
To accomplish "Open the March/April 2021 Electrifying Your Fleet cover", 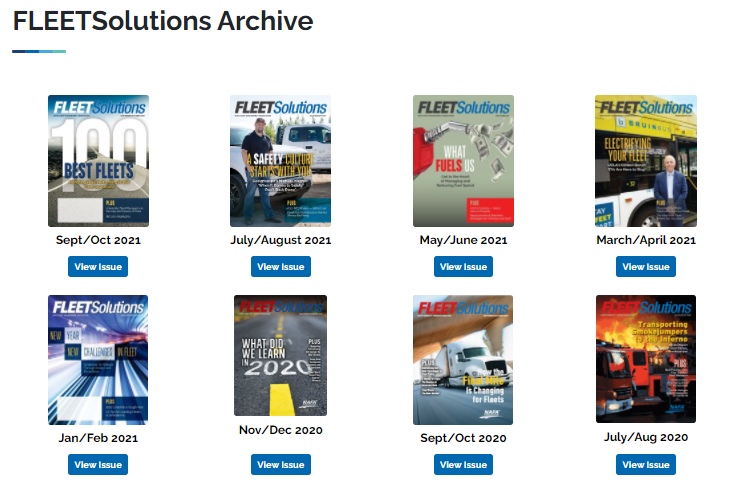I will coord(646,161).
